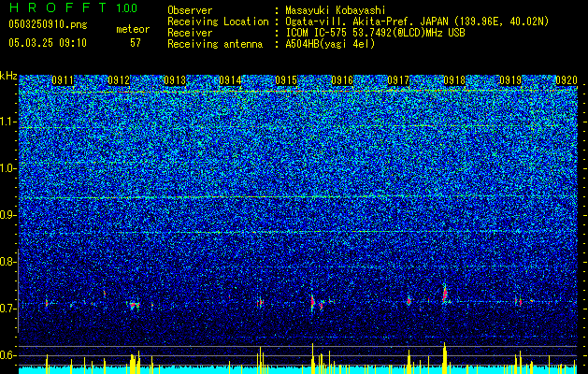Image resolution: width=588 pixels, height=374 pixels.
Task: Click the 0911 time marker
Action: pos(63,80)
